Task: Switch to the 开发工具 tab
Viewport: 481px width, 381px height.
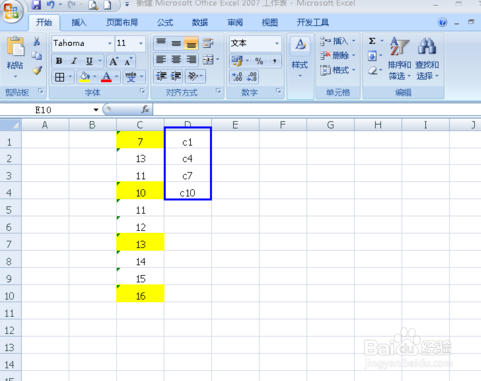Action: pos(313,22)
